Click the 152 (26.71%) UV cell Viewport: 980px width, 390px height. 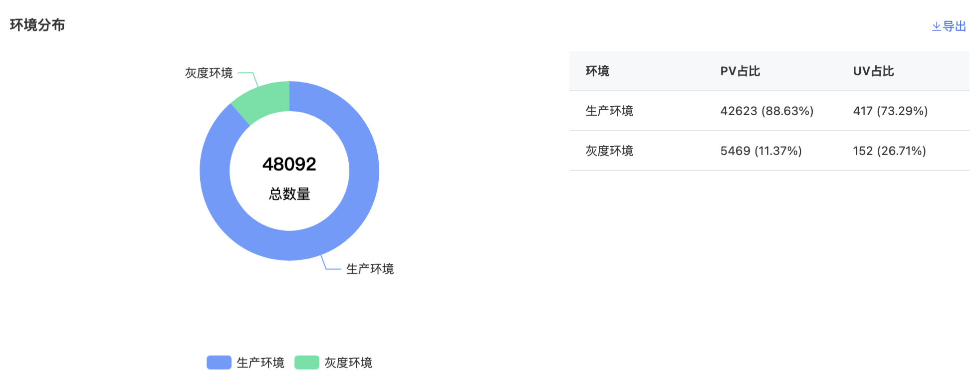(890, 151)
